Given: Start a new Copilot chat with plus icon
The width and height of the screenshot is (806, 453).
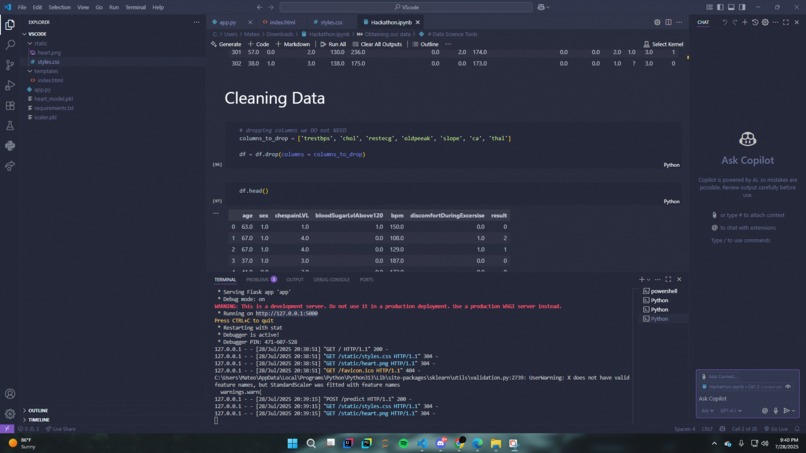Looking at the screenshot, I should 744,22.
